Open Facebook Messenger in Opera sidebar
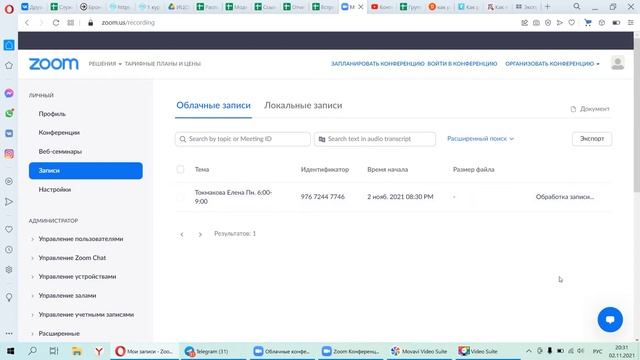640x360 pixels. (x=9, y=93)
